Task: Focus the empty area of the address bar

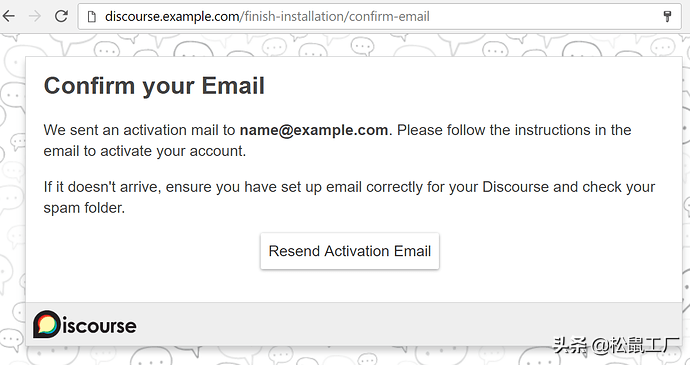Action: [x=546, y=17]
